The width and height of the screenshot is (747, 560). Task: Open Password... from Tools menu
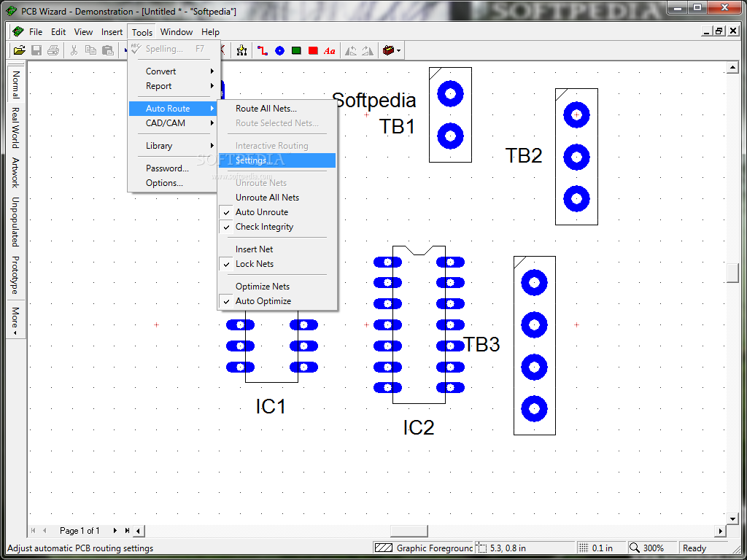(174, 168)
